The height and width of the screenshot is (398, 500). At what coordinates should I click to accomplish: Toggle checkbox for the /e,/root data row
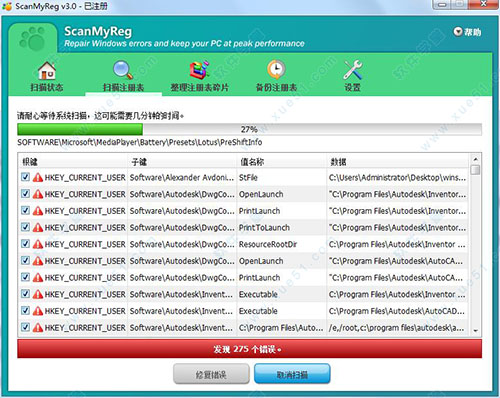(25, 327)
